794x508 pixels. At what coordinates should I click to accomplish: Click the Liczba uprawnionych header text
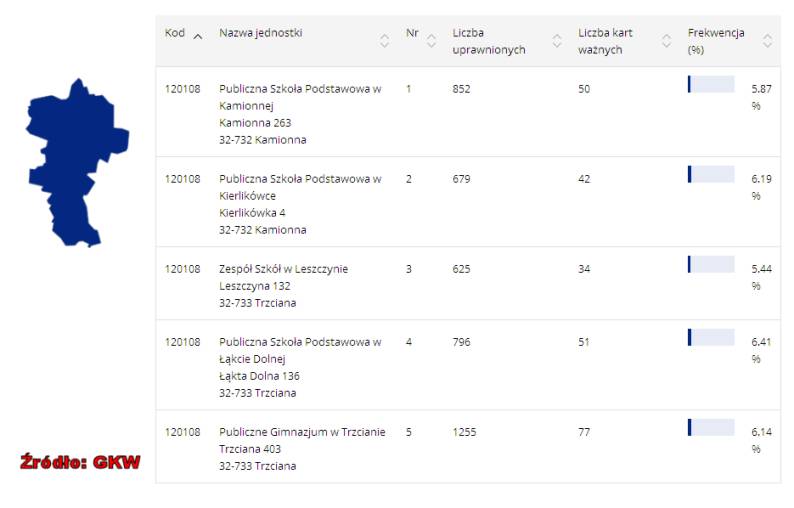pos(489,41)
